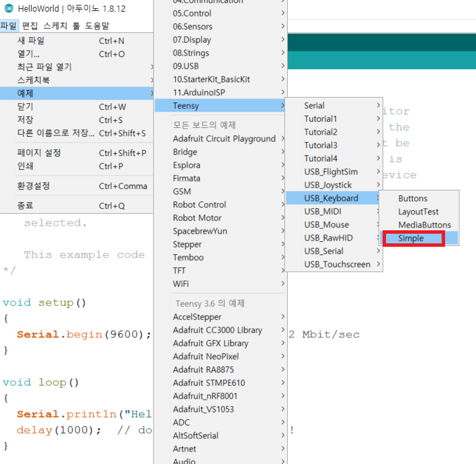Select 새 파일 menu entry
The width and height of the screenshot is (476, 464).
click(x=76, y=41)
